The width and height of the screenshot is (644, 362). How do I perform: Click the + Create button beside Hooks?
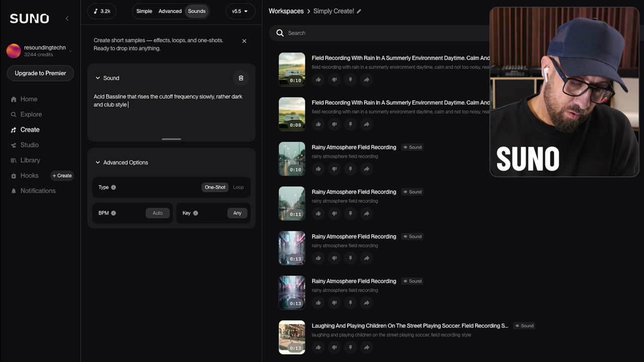(x=62, y=175)
